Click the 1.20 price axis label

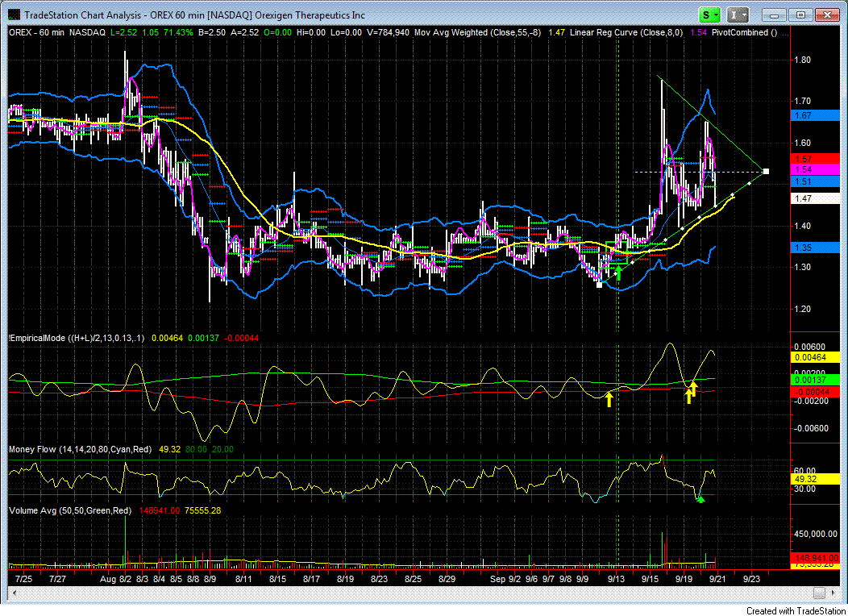[x=803, y=309]
